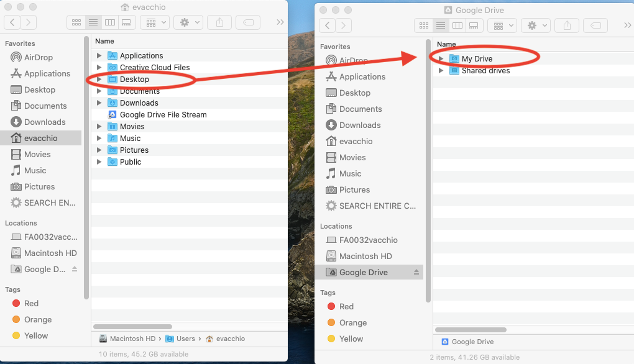Click Edit Tags button in Google Drive window

point(595,25)
